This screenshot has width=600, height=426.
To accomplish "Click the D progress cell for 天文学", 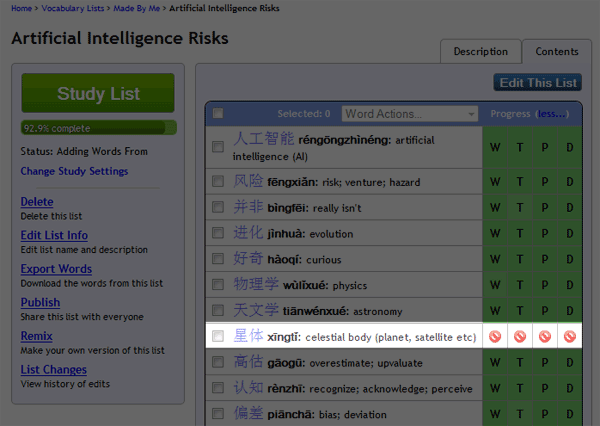I will tap(570, 311).
